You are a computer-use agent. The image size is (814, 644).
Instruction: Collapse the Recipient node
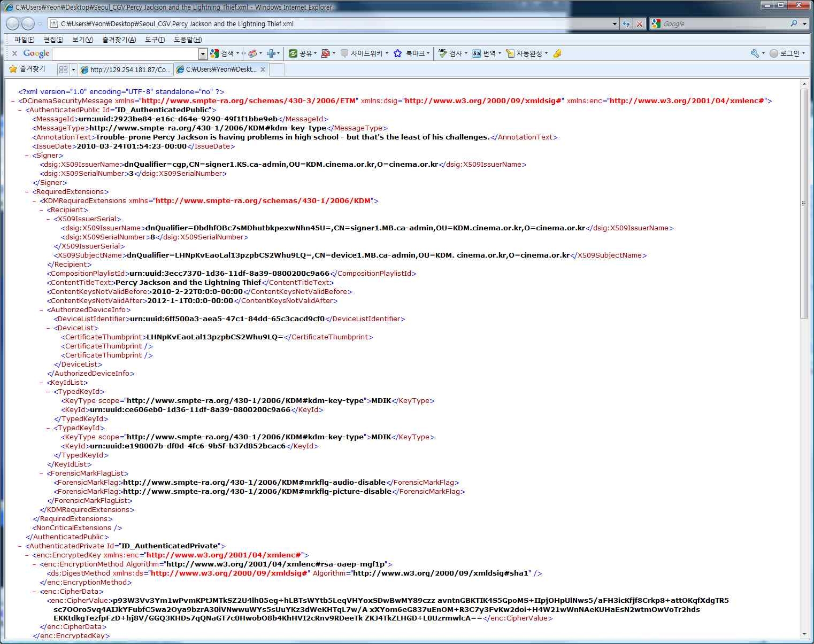[41, 210]
